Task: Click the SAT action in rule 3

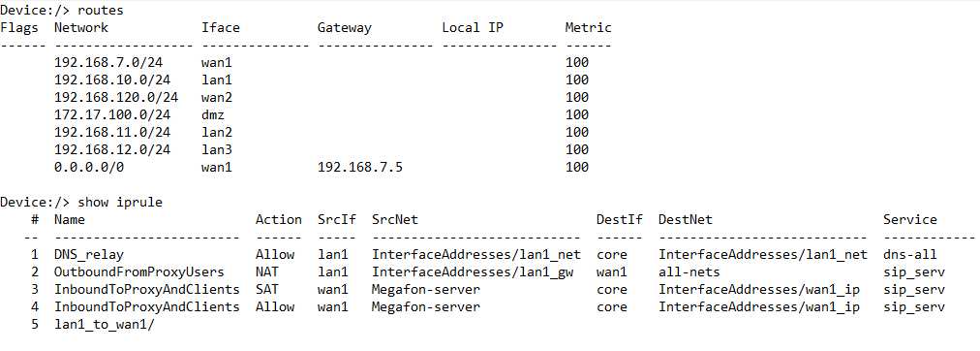Action: point(267,290)
